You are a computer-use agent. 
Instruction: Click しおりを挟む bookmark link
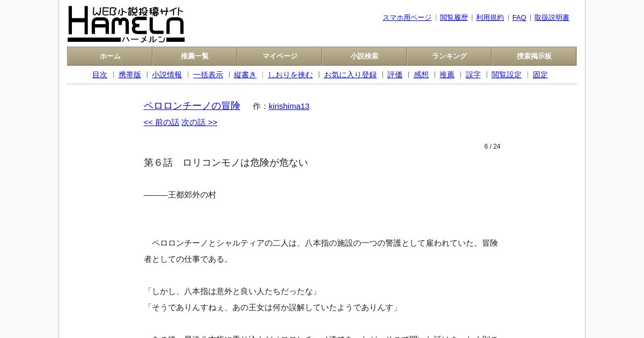290,75
